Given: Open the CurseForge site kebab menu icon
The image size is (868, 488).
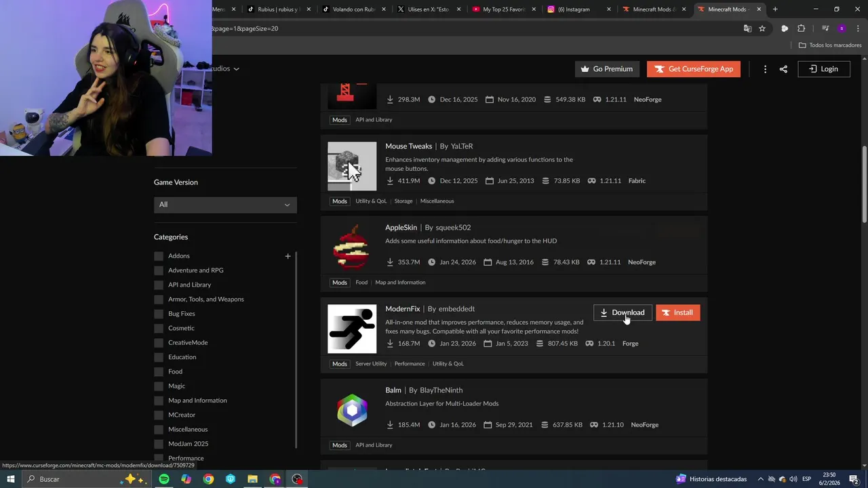Looking at the screenshot, I should (765, 69).
